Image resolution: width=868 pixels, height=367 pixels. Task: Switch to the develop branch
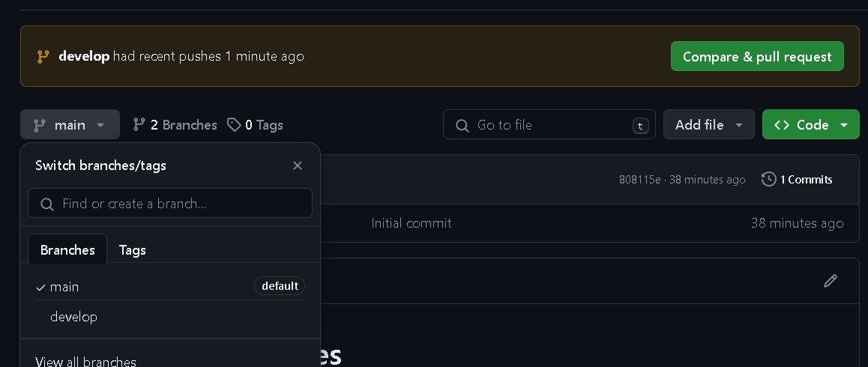click(73, 317)
